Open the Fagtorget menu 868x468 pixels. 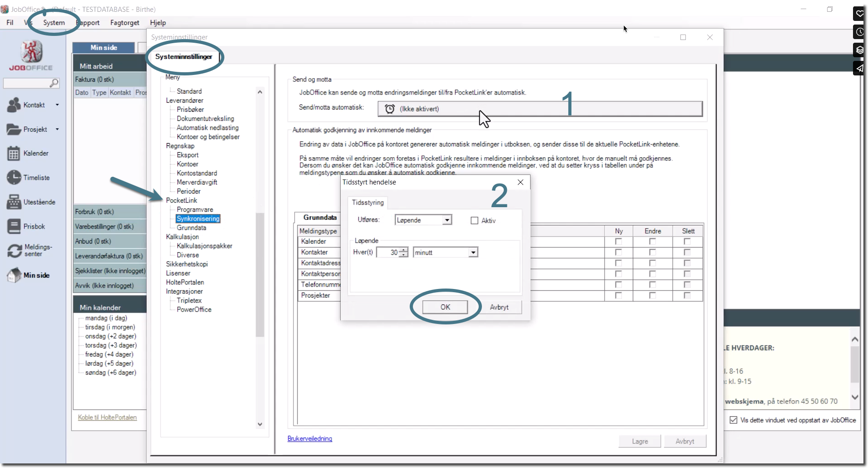[125, 23]
